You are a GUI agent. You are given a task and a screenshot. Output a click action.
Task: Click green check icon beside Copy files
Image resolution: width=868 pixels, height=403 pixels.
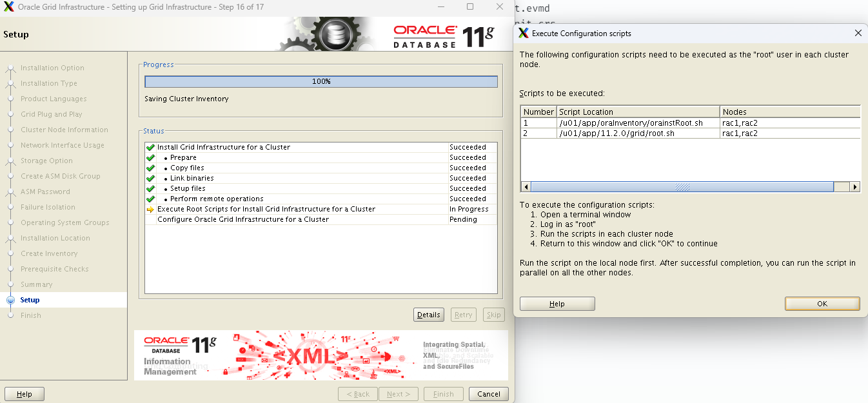pos(150,168)
